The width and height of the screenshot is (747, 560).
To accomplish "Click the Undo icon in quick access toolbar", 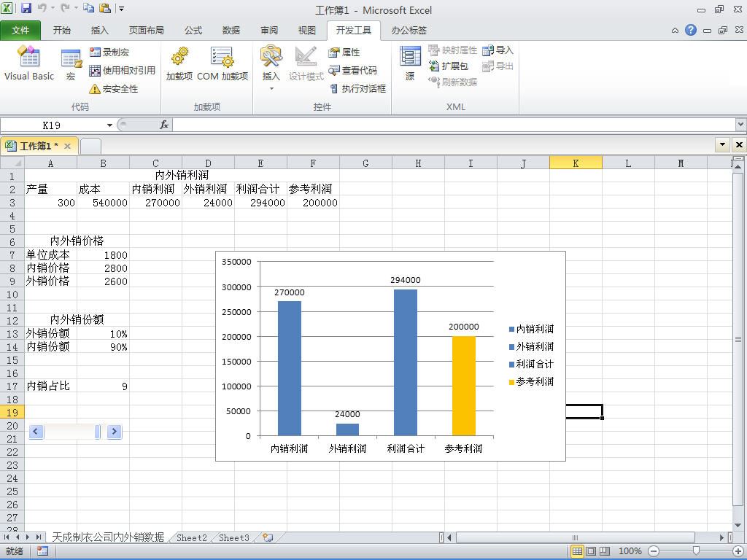I will (x=42, y=8).
